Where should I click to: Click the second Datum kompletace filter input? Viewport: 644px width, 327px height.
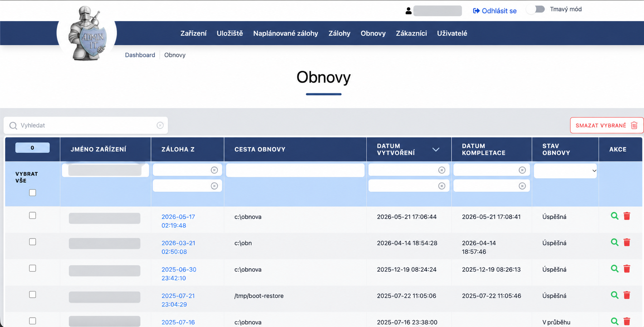click(x=492, y=186)
